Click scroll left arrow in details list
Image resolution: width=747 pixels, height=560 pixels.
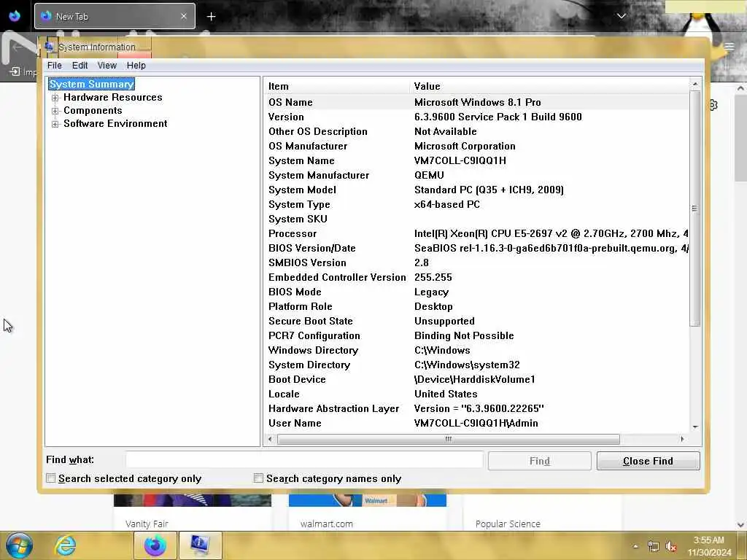(270, 439)
